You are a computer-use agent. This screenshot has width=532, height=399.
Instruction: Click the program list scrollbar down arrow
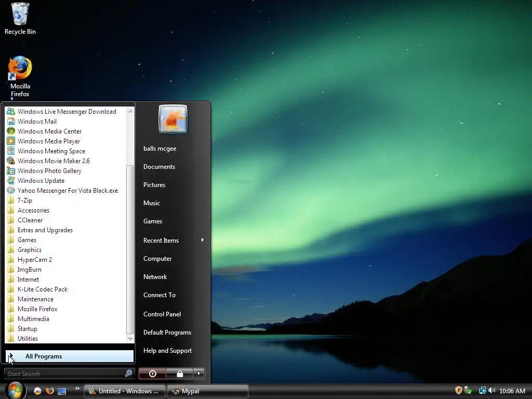coord(130,339)
